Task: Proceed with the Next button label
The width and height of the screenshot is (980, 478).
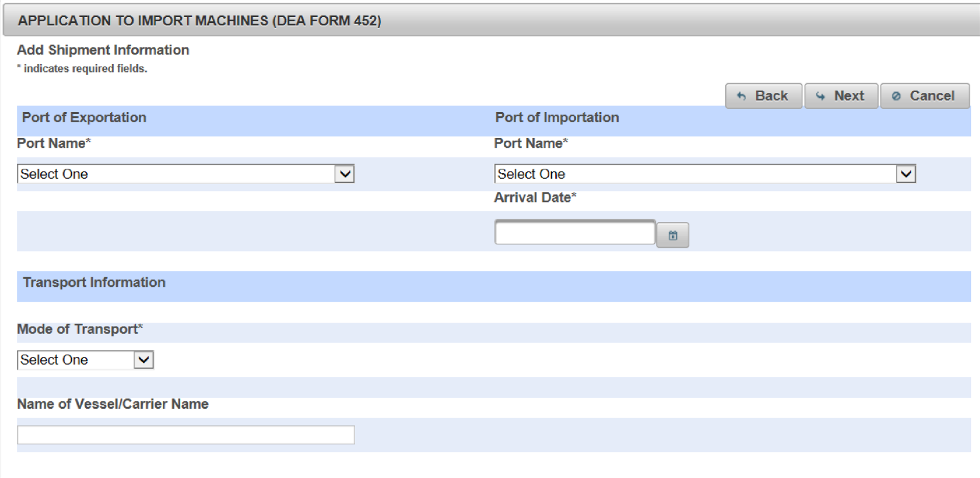Action: click(849, 96)
